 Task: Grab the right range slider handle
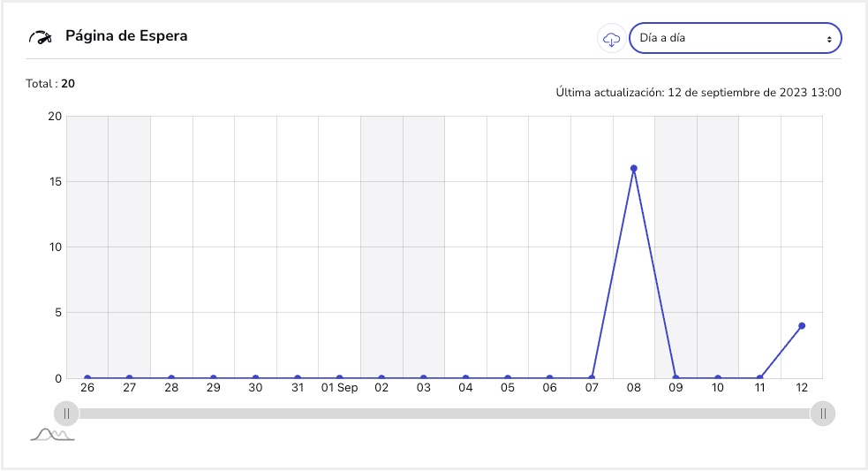tap(823, 413)
